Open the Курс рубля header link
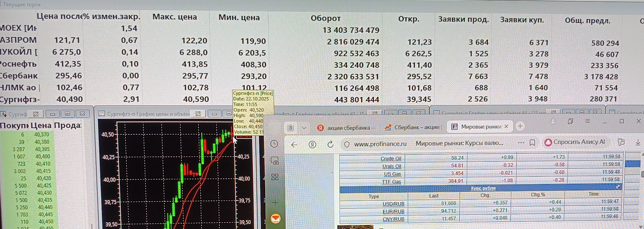644x229 pixels. (483, 188)
